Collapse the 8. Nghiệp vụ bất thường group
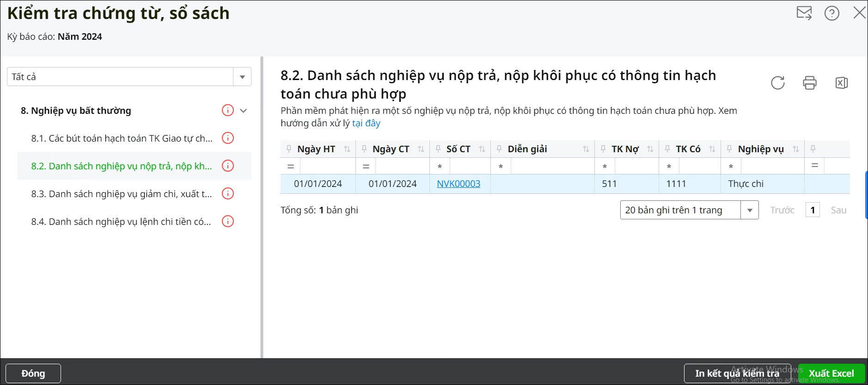This screenshot has width=868, height=385. 244,111
